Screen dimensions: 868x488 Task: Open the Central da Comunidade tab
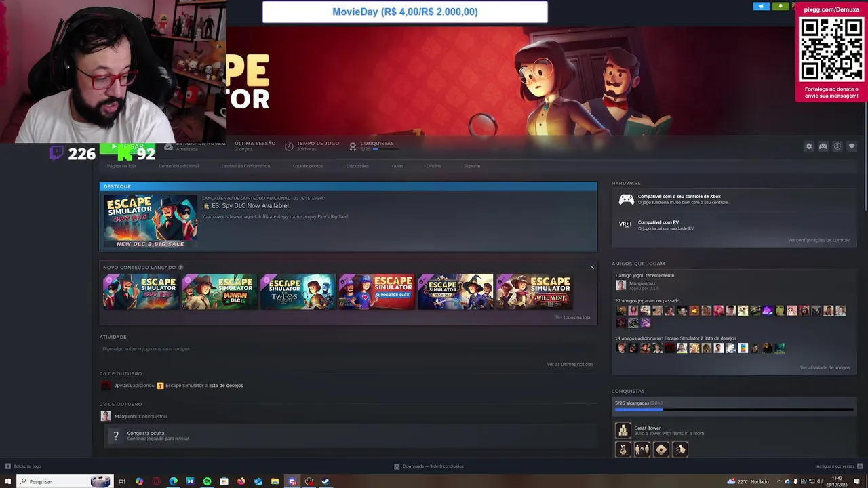pos(245,166)
